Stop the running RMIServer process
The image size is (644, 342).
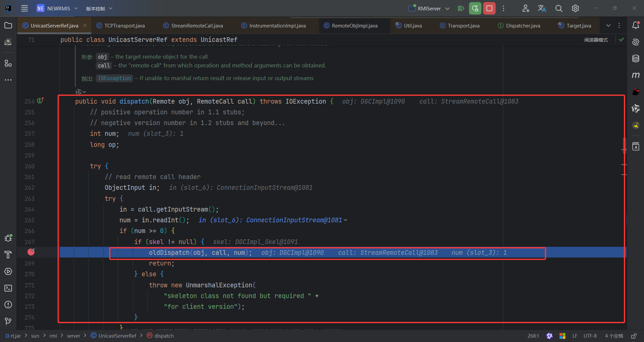[x=489, y=8]
